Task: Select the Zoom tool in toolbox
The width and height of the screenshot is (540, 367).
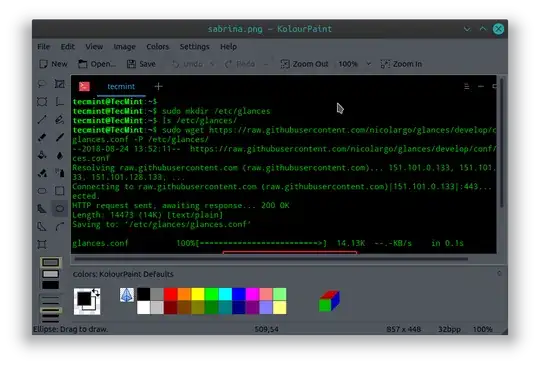Action: 42,244
